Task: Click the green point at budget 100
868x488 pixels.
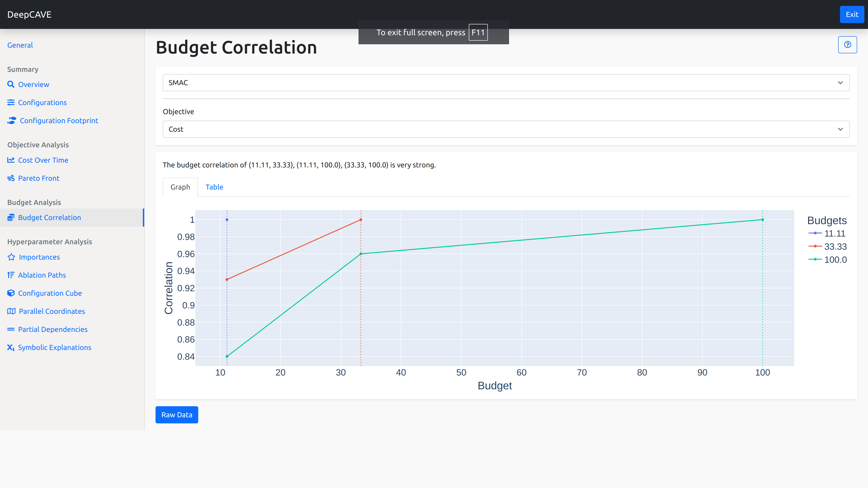Action: point(762,220)
